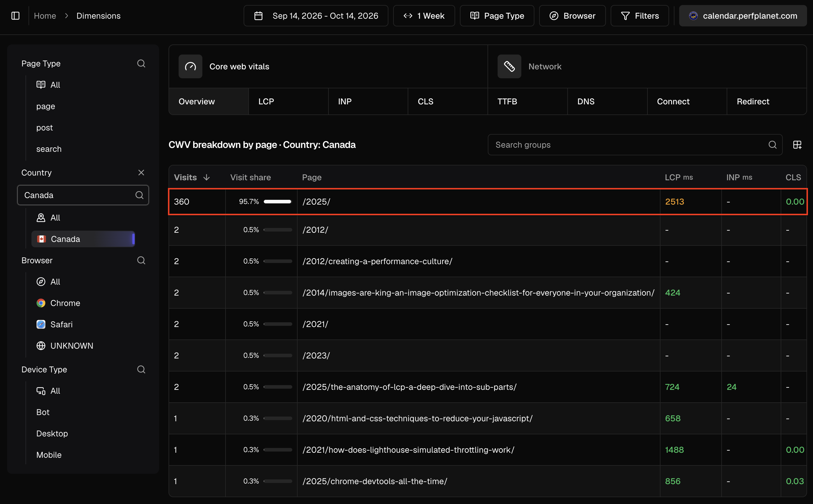
Task: Click magnifier icon in Search groups field
Action: 773,145
